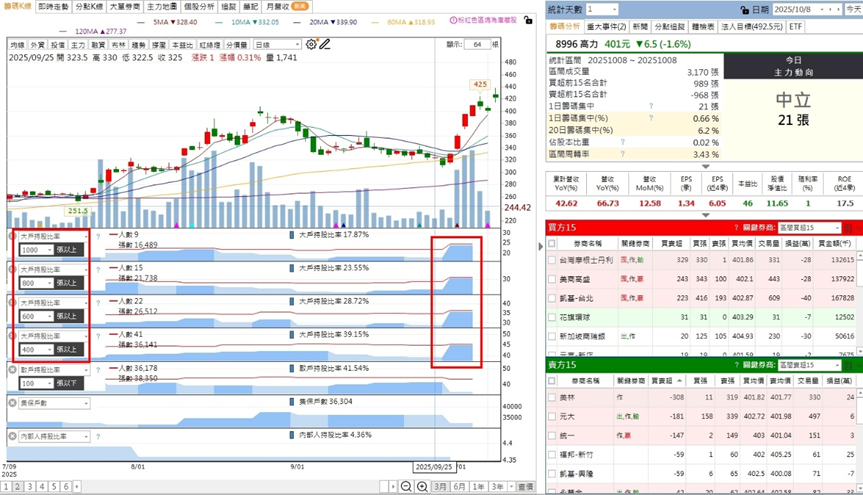Image resolution: width=863 pixels, height=495 pixels.
Task: Toggle the chart lock icon beside treasury note
Action: point(528,20)
